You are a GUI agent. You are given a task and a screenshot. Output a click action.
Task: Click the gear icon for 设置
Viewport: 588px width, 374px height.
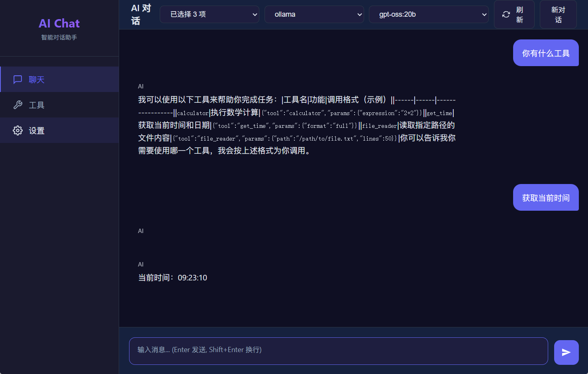(18, 131)
